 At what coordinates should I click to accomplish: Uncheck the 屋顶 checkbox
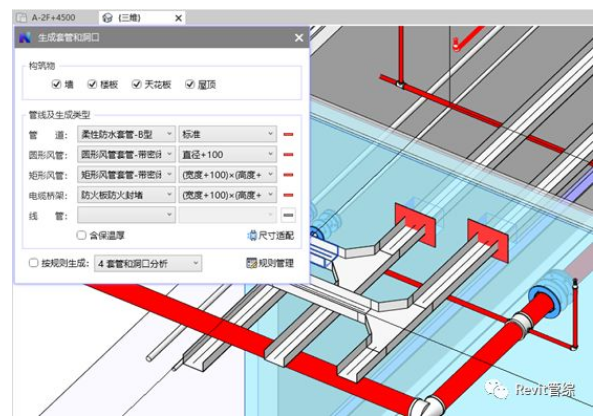pos(190,84)
